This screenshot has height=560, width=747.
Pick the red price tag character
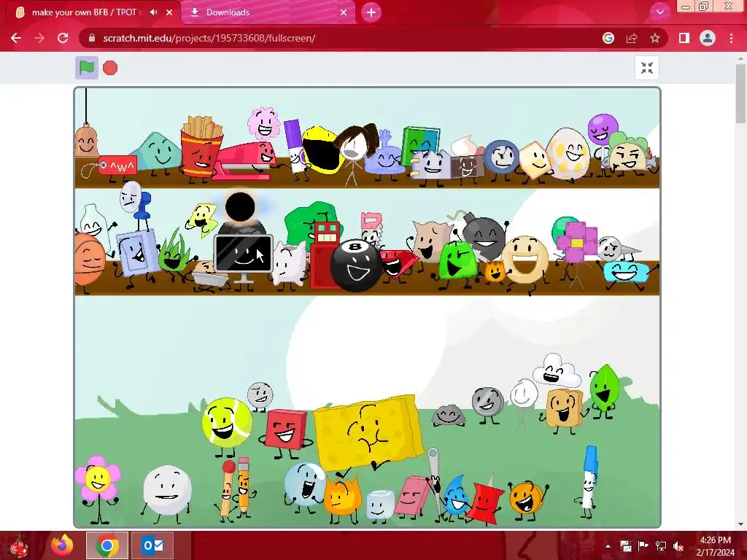[117, 166]
